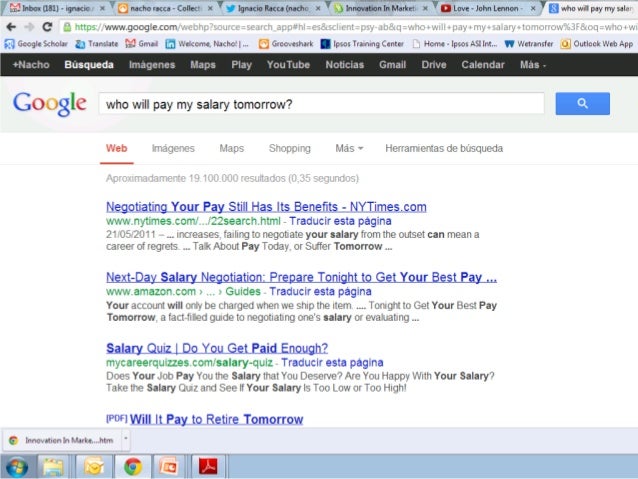
Task: Open Calendar in Google bar
Action: tap(483, 65)
